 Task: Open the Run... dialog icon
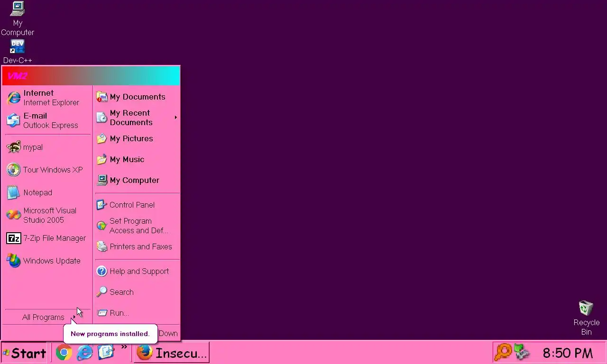(x=102, y=313)
